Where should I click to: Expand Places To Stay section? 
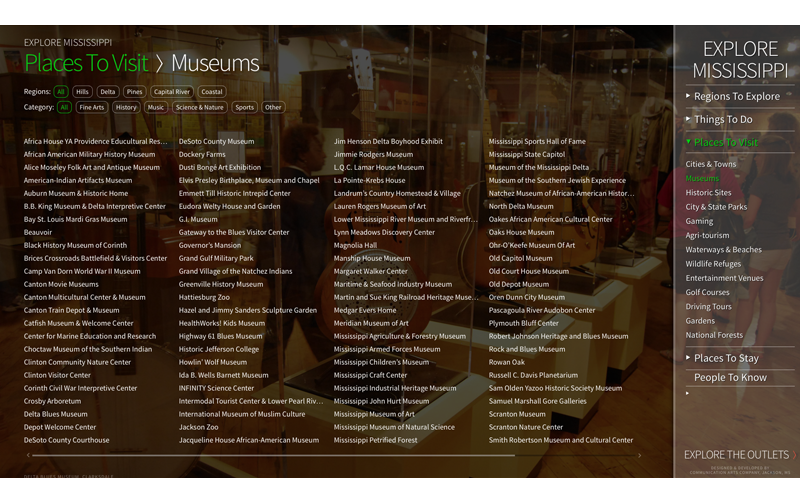[x=726, y=358]
